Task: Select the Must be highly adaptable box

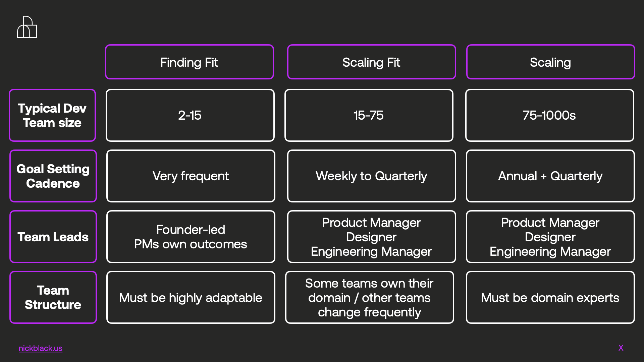Action: (191, 297)
